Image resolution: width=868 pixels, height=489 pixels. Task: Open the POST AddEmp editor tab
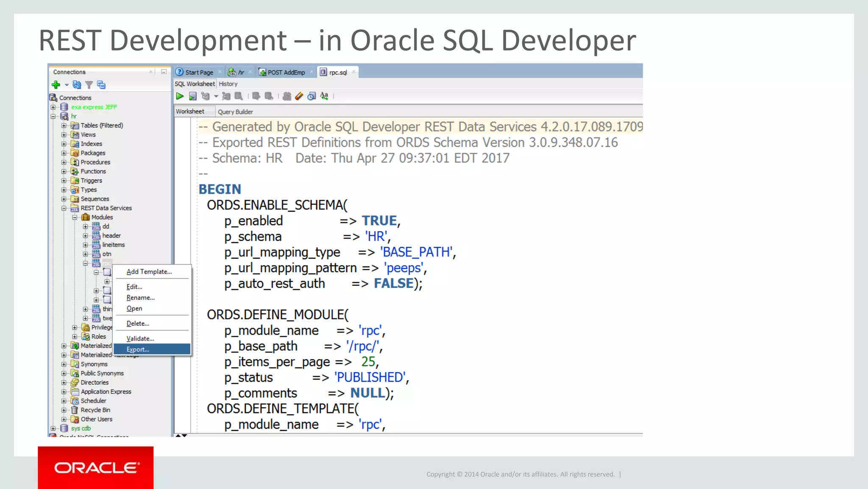286,73
